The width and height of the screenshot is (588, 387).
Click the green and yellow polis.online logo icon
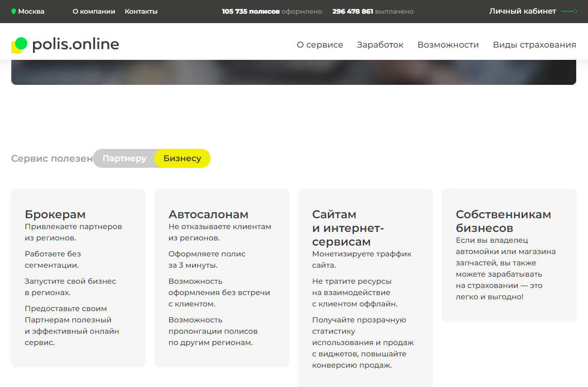pyautogui.click(x=19, y=45)
